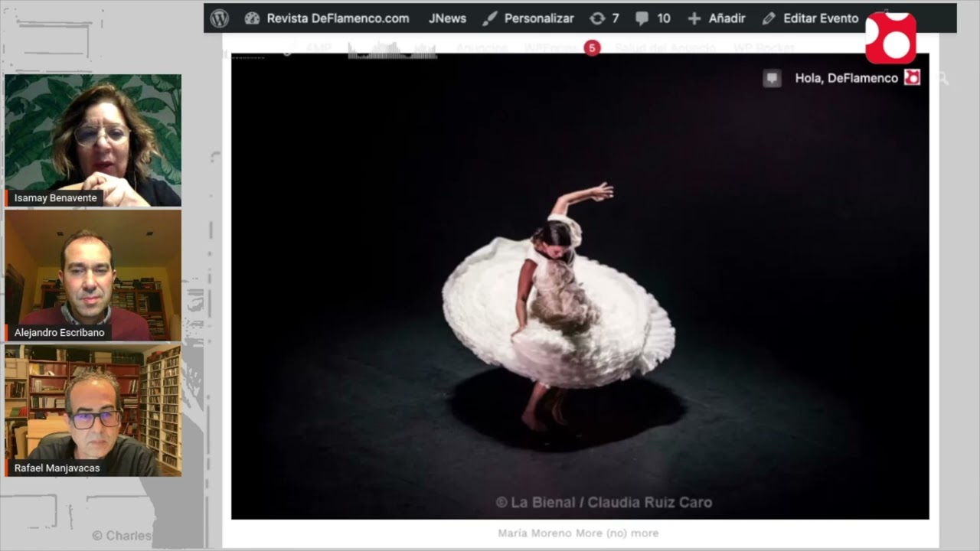Screen dimensions: 980x551
Task: Open the Revista DeFlamenco.com site menu
Action: [338, 18]
